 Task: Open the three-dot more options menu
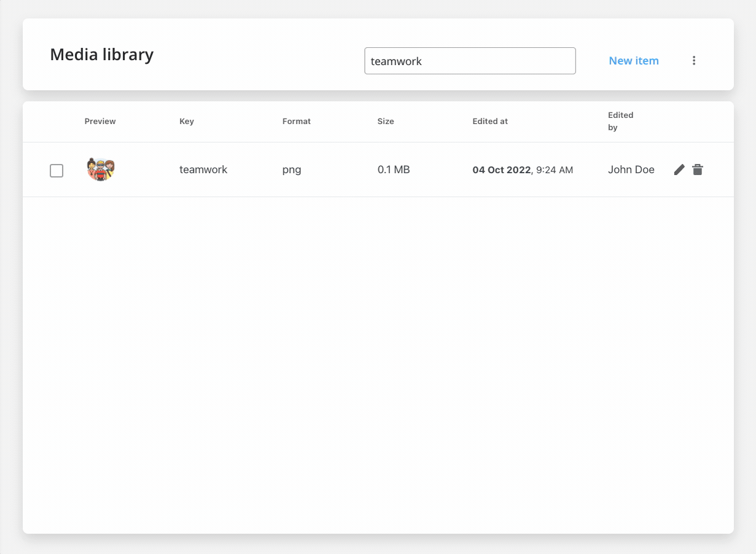pos(694,60)
